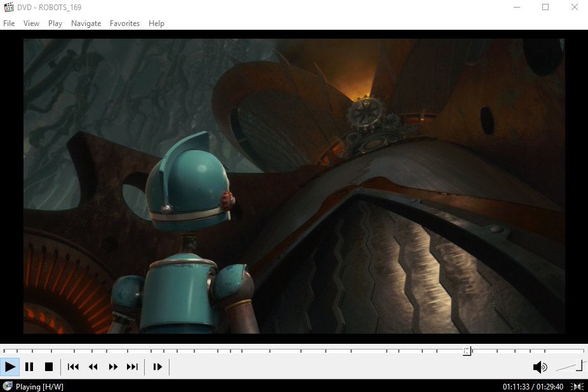This screenshot has height=392, width=588.
Task: Open the Help menu
Action: pyautogui.click(x=156, y=23)
